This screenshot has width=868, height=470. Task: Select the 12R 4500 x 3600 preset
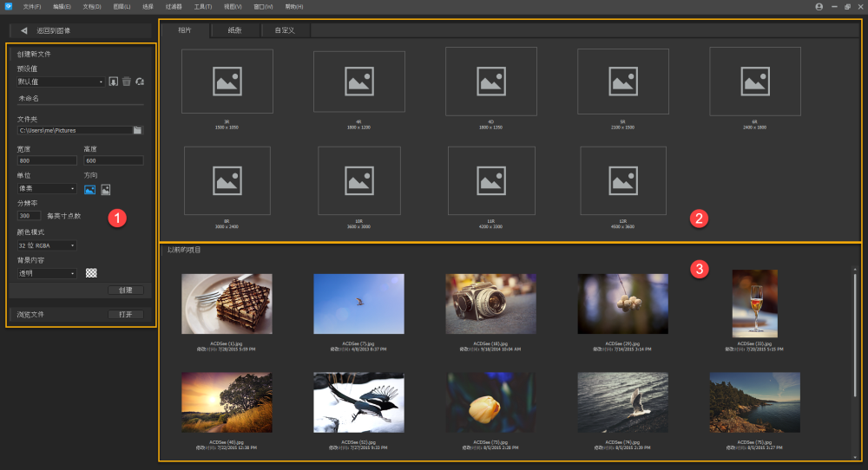[622, 180]
